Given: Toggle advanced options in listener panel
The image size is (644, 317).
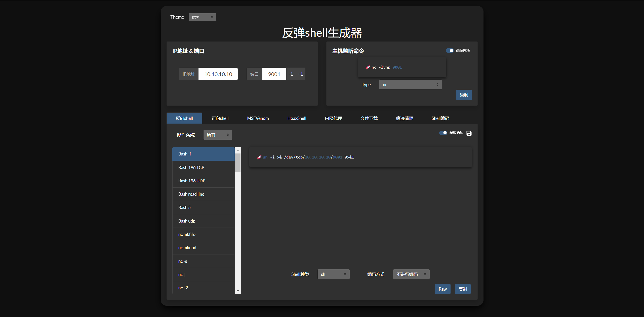Looking at the screenshot, I should click(x=450, y=50).
